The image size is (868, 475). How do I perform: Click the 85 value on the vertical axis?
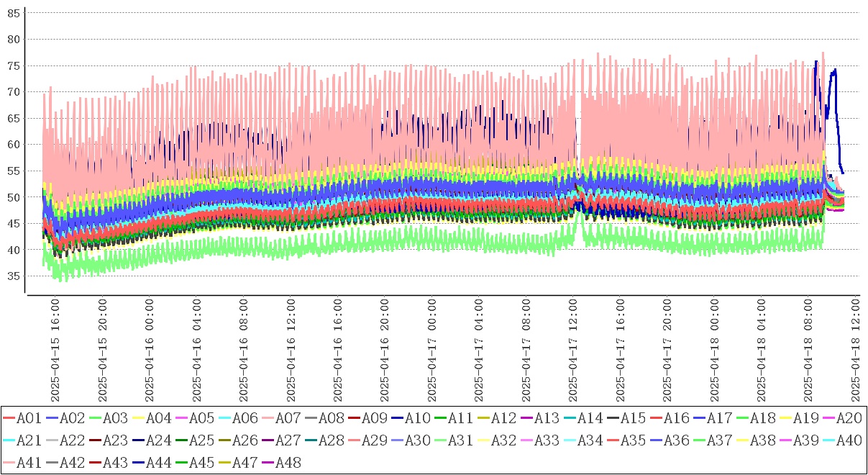(x=13, y=12)
